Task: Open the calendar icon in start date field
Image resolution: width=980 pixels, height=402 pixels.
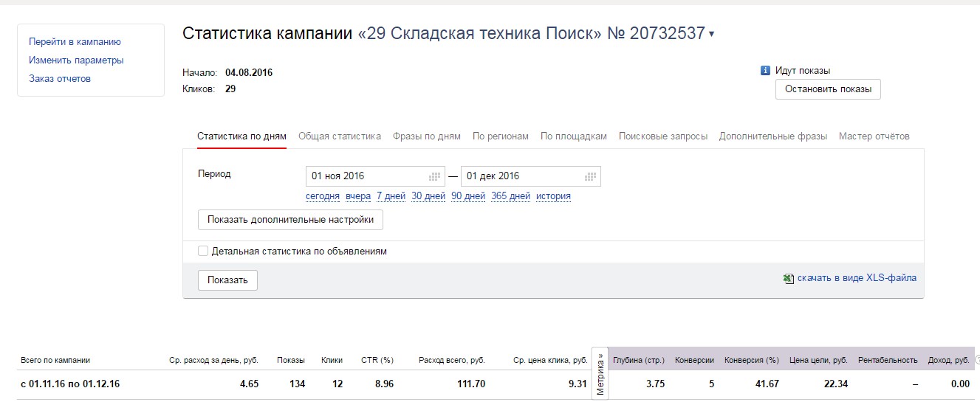Action: point(435,176)
